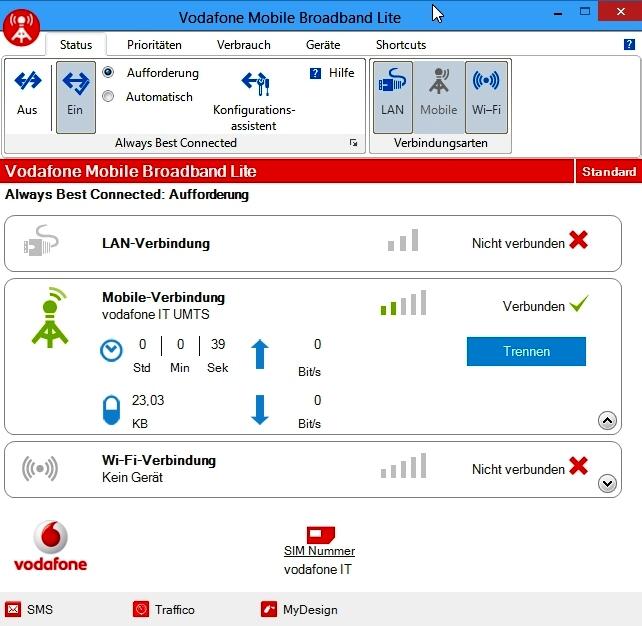Turn Always Best Connected on with Ein
The height and width of the screenshot is (626, 642).
click(76, 97)
